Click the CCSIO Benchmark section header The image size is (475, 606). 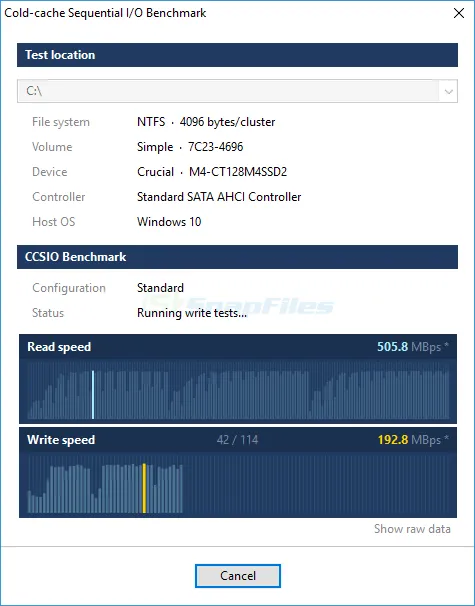[x=237, y=257]
